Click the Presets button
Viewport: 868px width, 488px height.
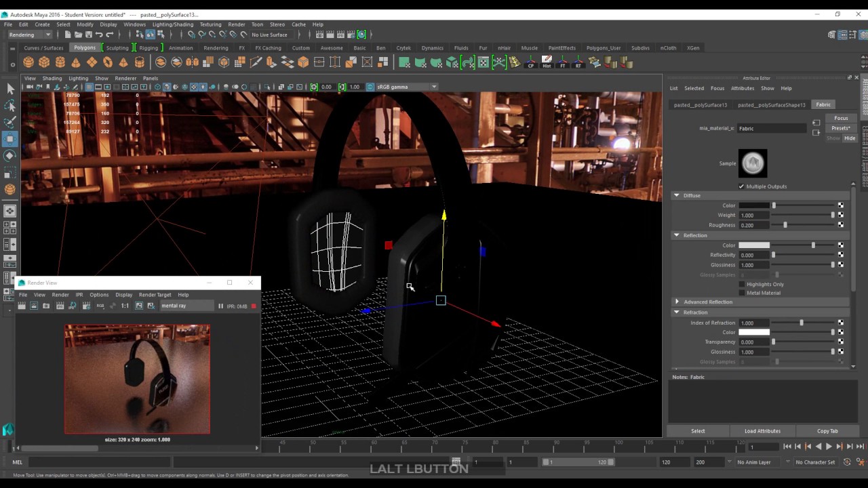click(841, 128)
